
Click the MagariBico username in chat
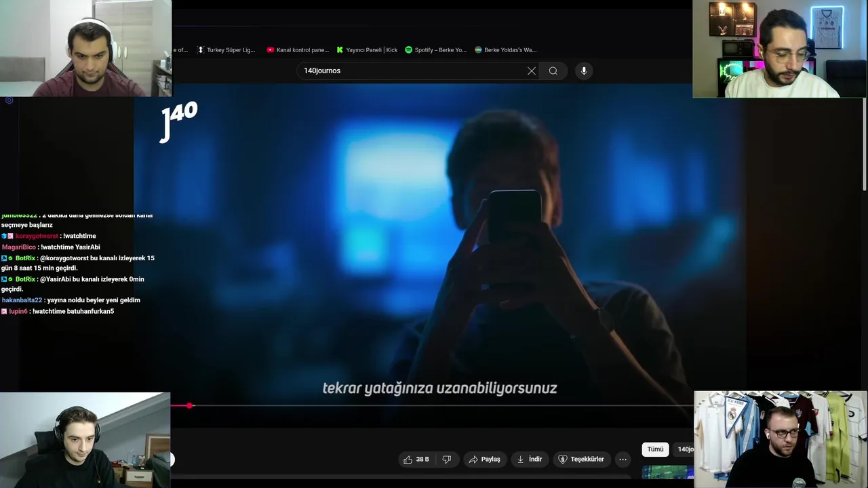[x=19, y=247]
